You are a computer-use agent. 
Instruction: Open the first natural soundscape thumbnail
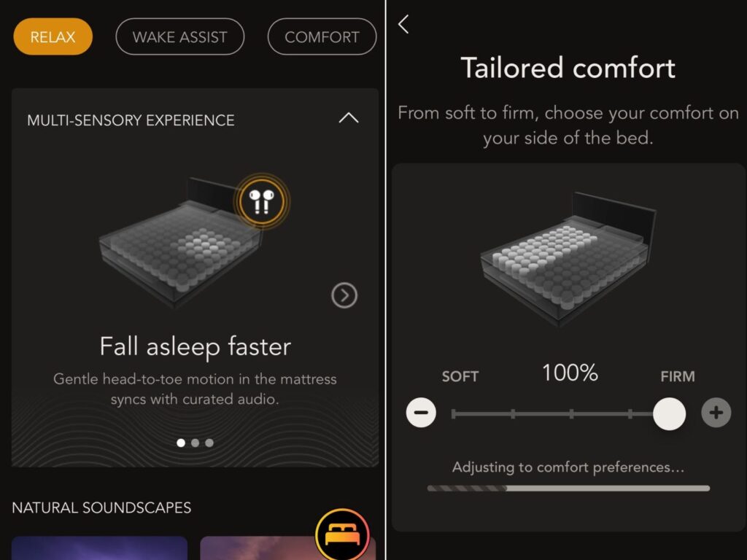pos(99,548)
